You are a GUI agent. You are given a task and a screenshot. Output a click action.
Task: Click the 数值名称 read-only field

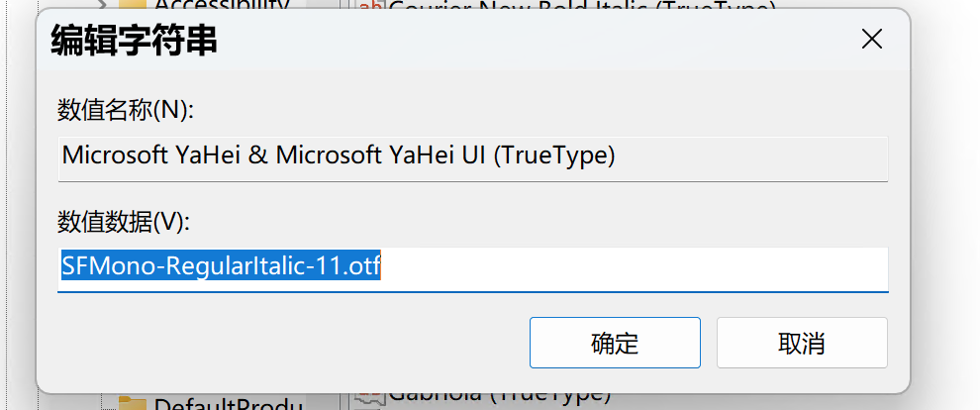[x=473, y=158]
